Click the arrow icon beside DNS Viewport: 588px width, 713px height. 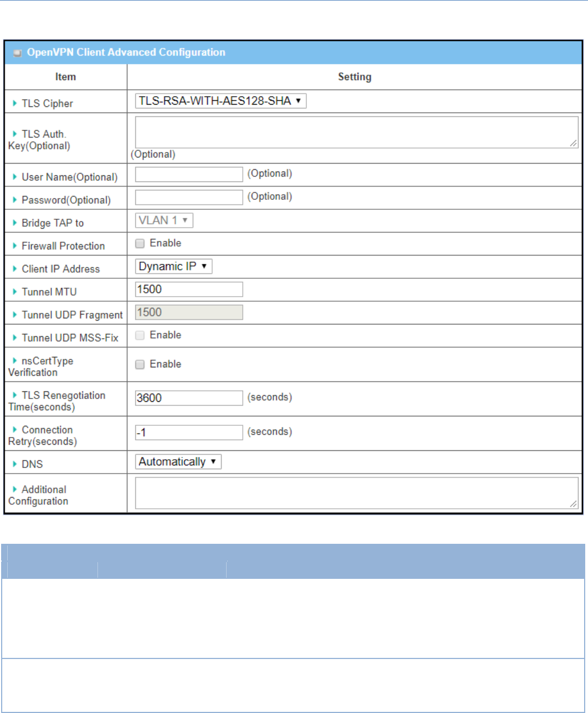14,464
